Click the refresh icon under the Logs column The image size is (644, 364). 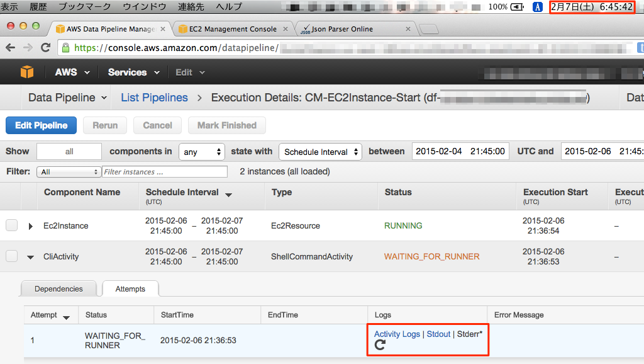(x=379, y=346)
